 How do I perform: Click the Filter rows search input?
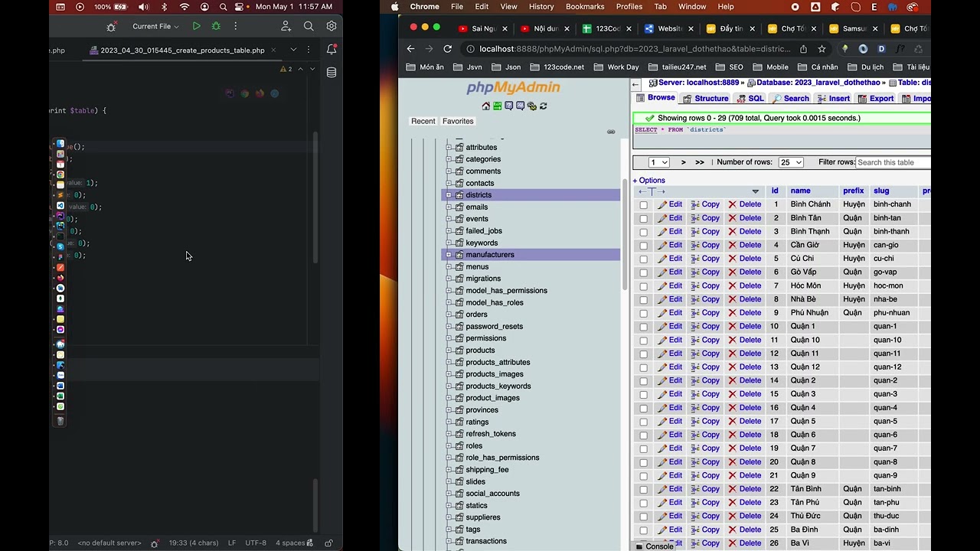coord(893,162)
